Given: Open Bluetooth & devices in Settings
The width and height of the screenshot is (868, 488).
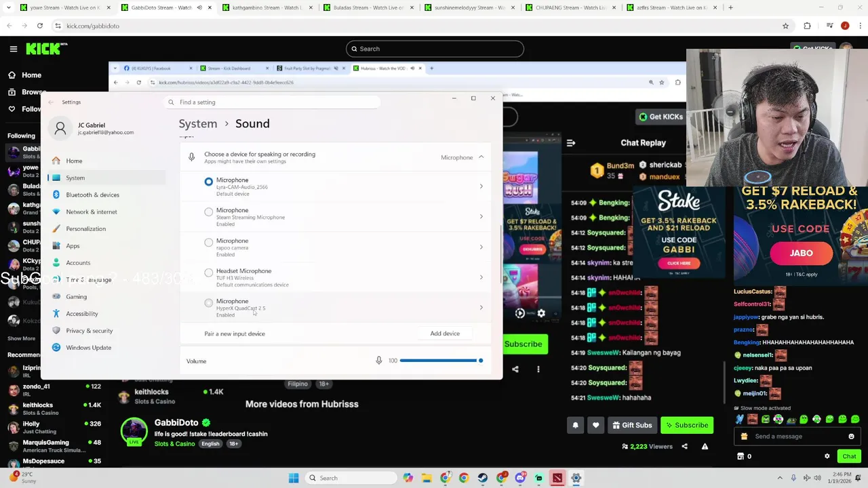Looking at the screenshot, I should (106, 195).
